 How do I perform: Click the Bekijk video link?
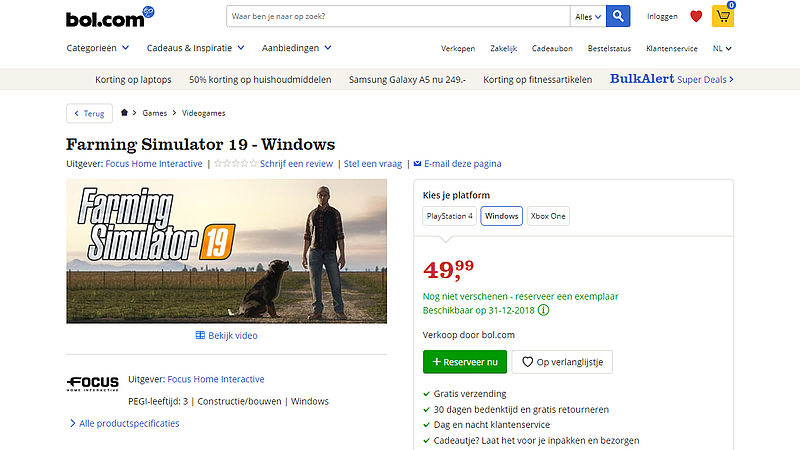227,335
